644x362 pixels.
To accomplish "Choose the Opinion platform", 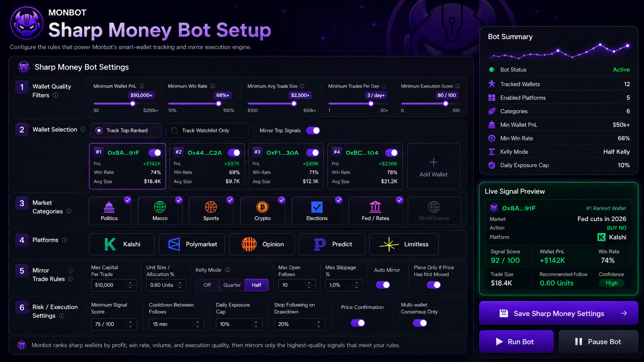I will click(262, 244).
